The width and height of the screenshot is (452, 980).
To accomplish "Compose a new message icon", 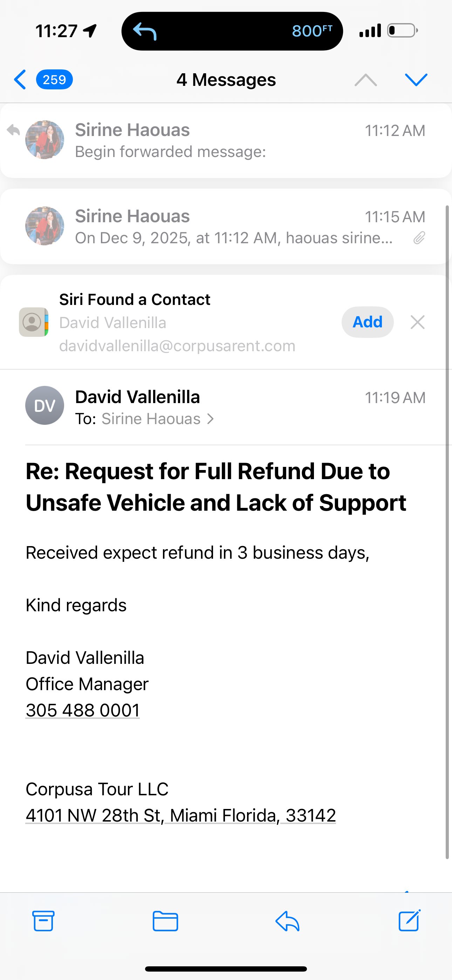I will click(x=409, y=921).
